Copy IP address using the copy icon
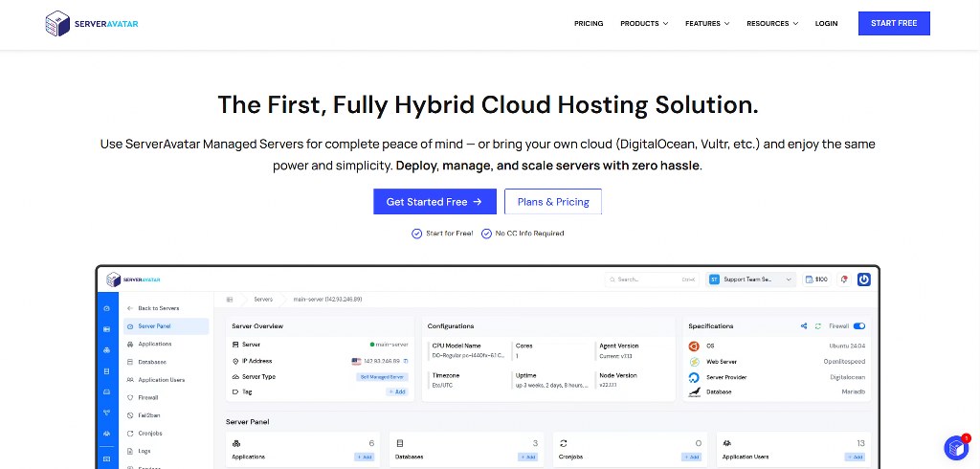This screenshot has width=980, height=469. coord(406,361)
